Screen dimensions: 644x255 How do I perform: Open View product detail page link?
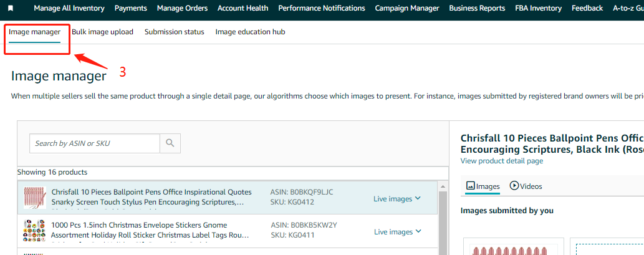coord(501,161)
